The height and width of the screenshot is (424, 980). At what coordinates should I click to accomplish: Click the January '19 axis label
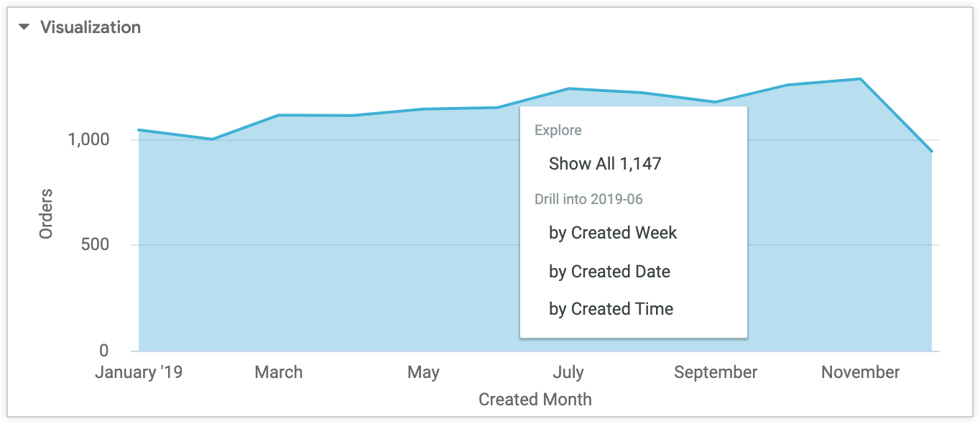138,372
